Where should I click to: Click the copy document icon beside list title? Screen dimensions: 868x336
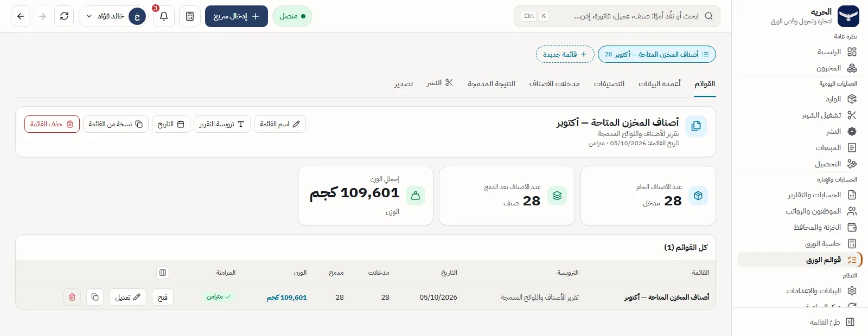[696, 126]
